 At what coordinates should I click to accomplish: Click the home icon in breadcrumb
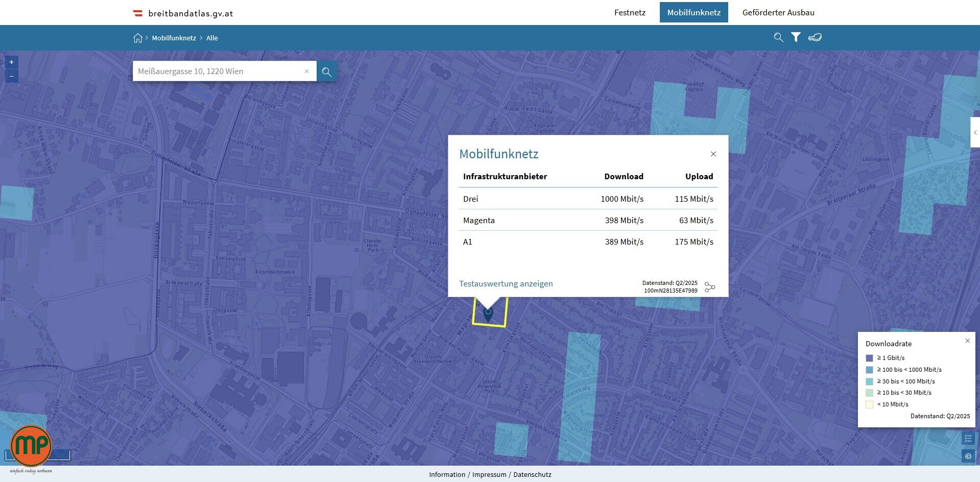pyautogui.click(x=138, y=38)
